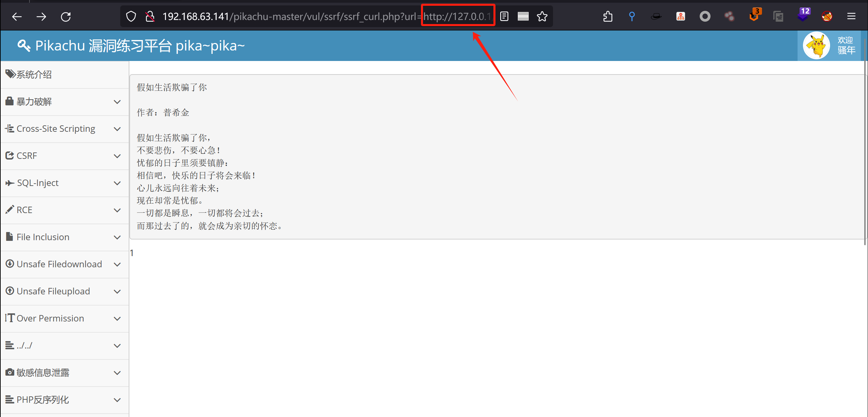Click the browser forward arrow

pos(41,16)
